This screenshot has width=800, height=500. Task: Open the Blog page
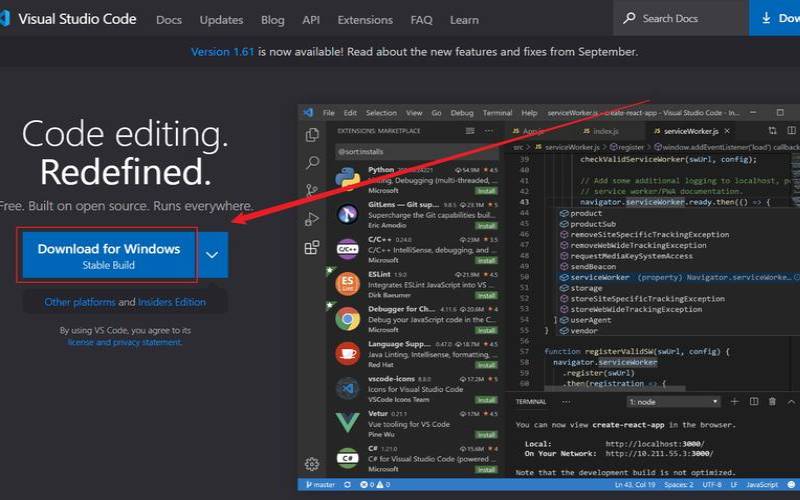pos(272,20)
